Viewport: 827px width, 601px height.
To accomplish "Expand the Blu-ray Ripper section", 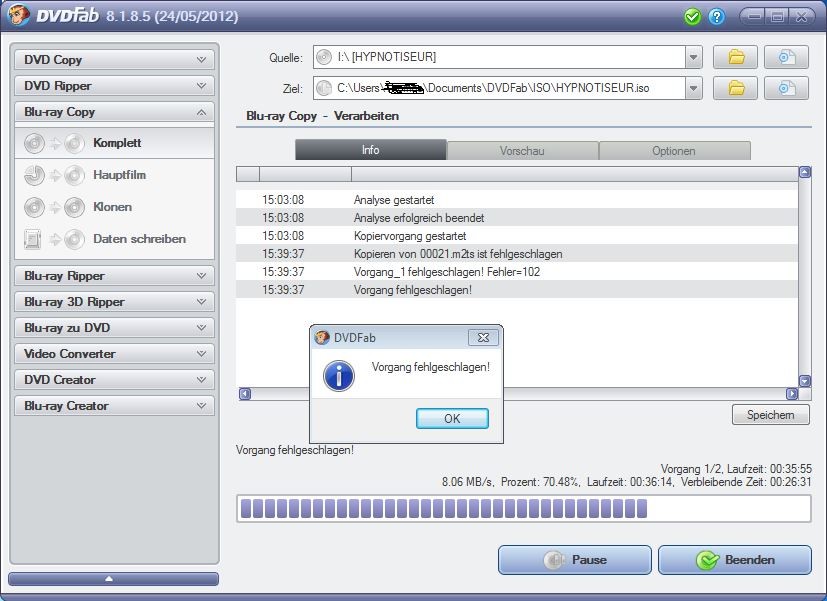I will pyautogui.click(x=114, y=276).
